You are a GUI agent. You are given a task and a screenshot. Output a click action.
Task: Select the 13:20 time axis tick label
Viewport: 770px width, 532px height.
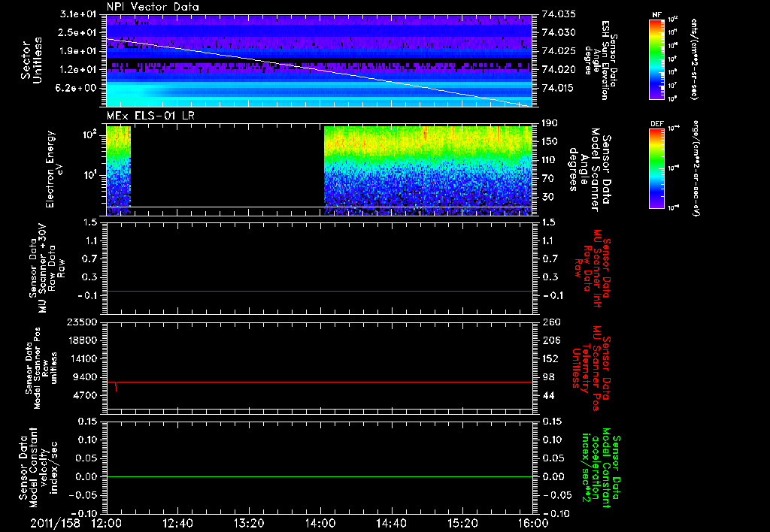point(249,524)
